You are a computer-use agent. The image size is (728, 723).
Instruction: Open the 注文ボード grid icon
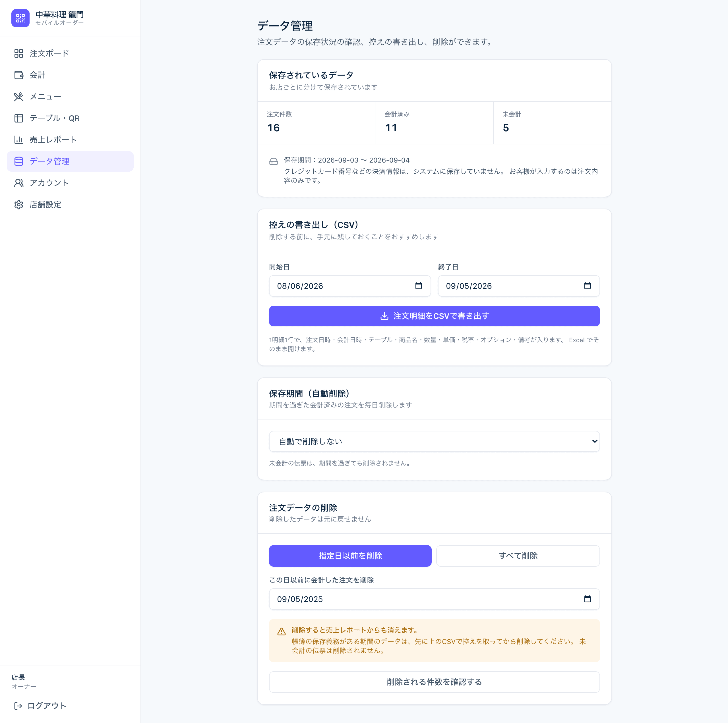[x=18, y=53]
